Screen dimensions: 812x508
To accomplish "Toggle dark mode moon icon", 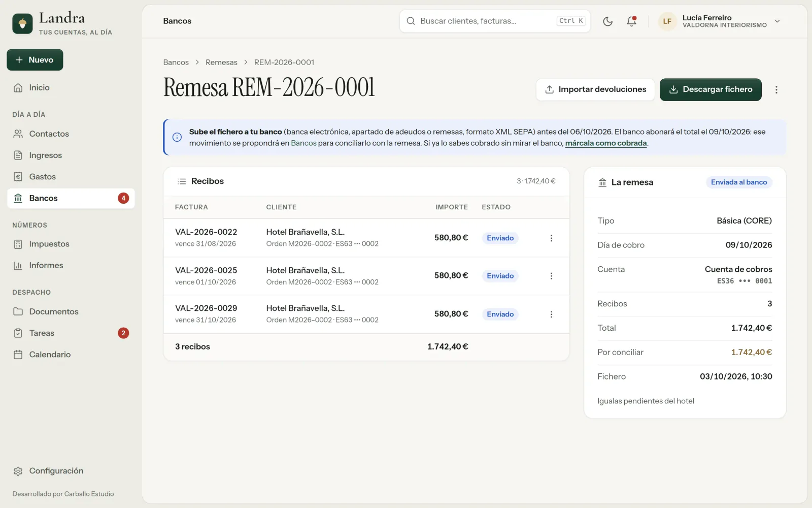I will [x=607, y=21].
